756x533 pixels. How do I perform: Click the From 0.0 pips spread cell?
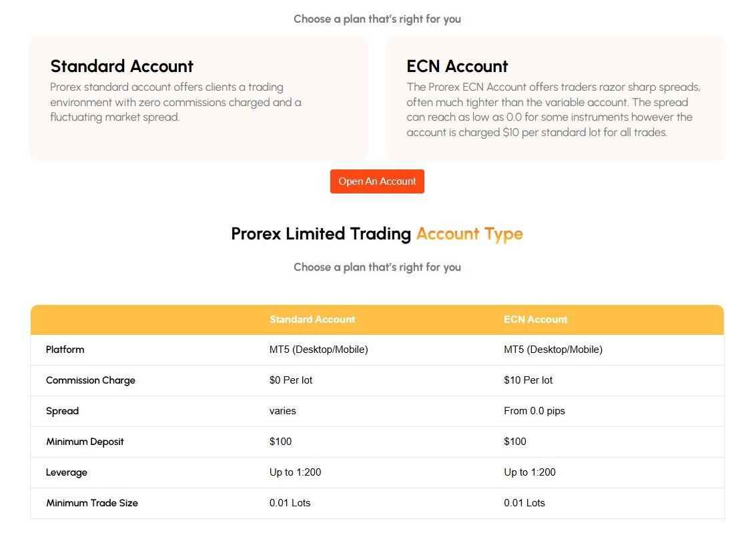tap(534, 411)
